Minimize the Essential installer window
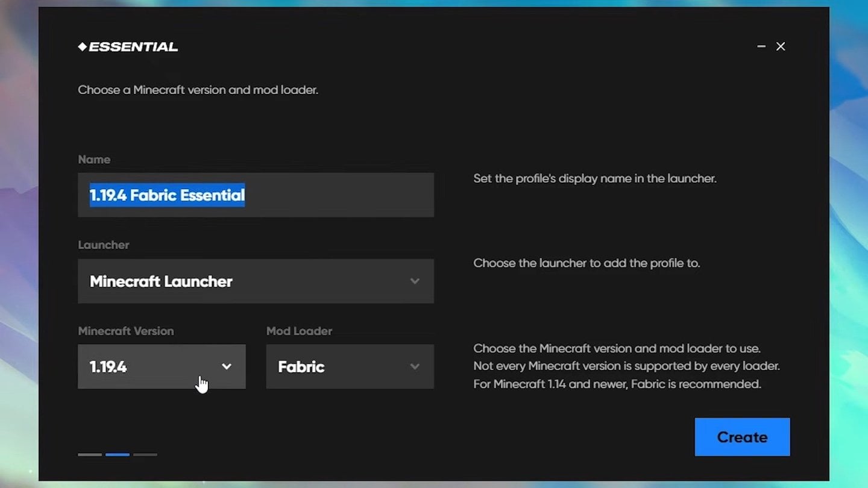This screenshot has height=488, width=868. click(761, 46)
